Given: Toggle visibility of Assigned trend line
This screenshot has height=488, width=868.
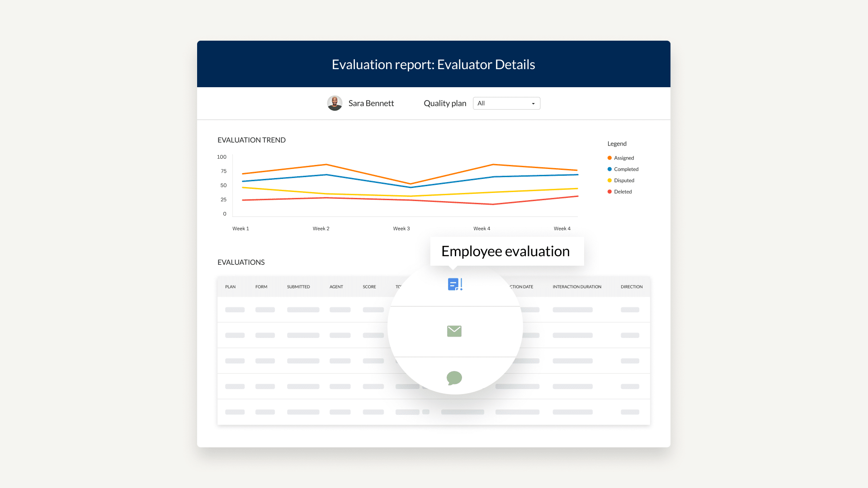Looking at the screenshot, I should [621, 158].
